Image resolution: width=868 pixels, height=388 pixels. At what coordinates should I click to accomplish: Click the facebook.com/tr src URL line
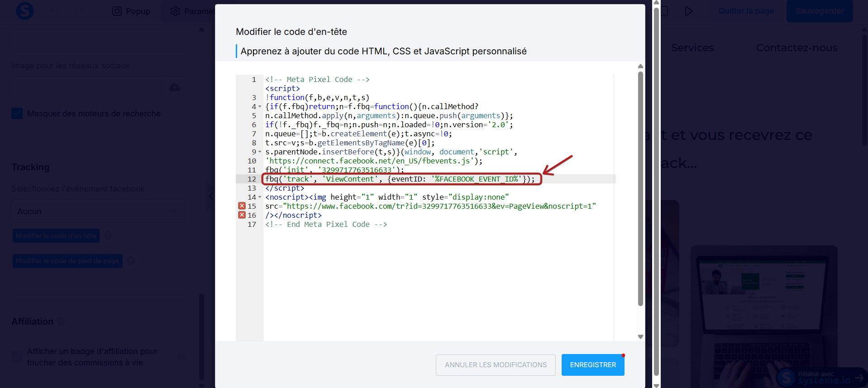click(x=430, y=206)
